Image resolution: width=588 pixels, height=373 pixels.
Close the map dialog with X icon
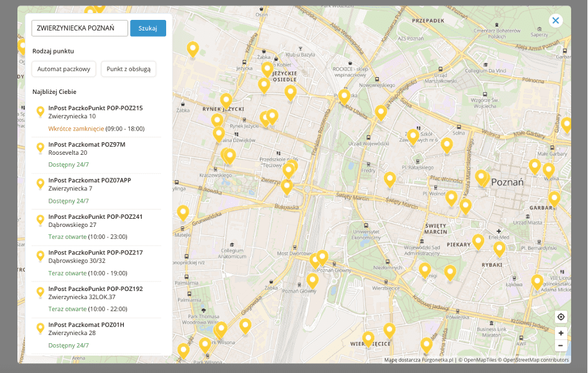click(x=556, y=21)
